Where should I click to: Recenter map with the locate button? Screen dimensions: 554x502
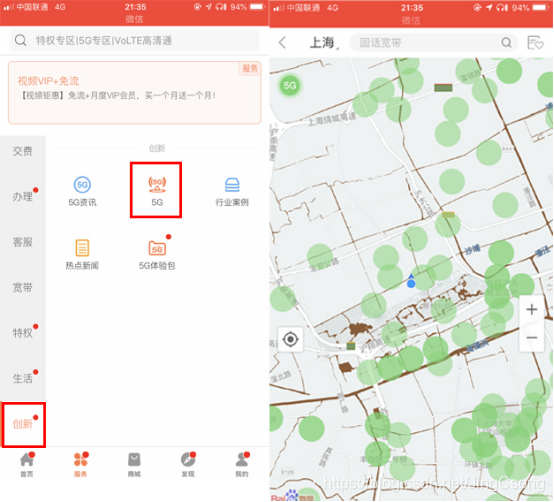(x=290, y=339)
